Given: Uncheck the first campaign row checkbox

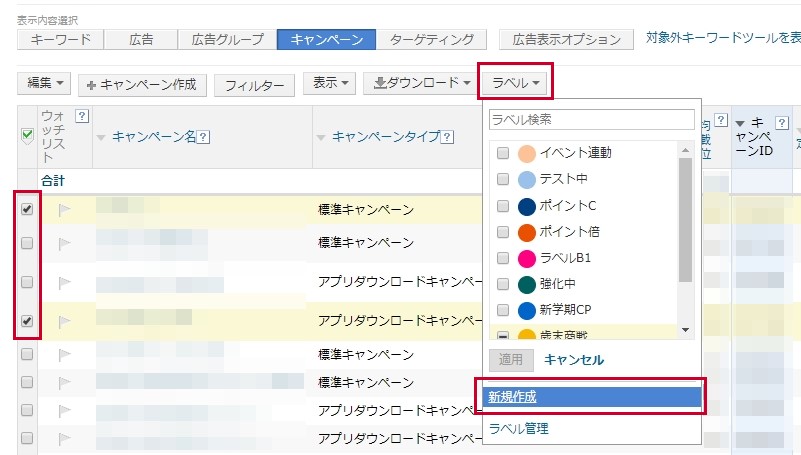Looking at the screenshot, I should [x=27, y=209].
